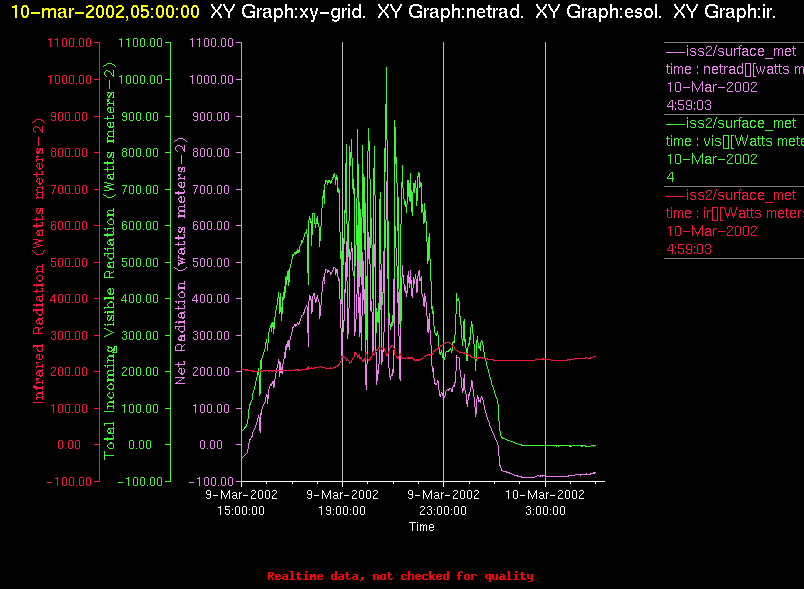This screenshot has height=589, width=804.
Task: Click the 'Time' x-axis label
Action: click(421, 526)
